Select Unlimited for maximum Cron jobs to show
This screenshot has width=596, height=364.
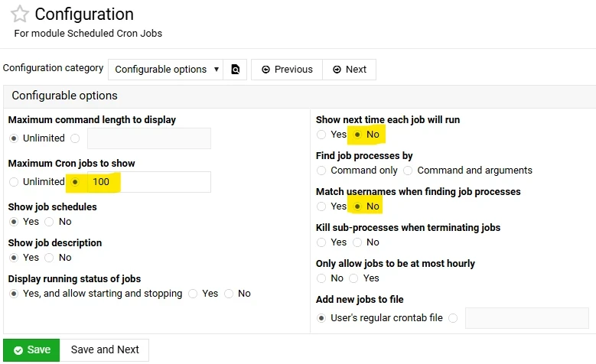tap(14, 182)
